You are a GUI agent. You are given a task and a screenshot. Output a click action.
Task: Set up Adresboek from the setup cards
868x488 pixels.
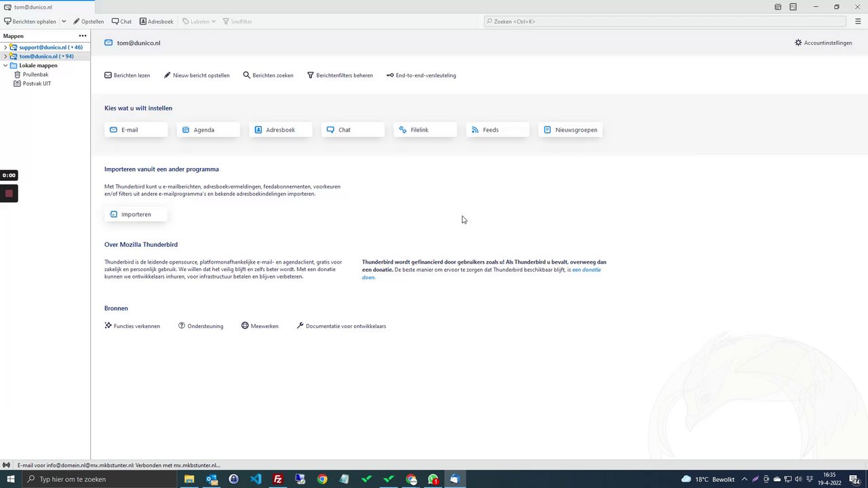click(x=281, y=129)
